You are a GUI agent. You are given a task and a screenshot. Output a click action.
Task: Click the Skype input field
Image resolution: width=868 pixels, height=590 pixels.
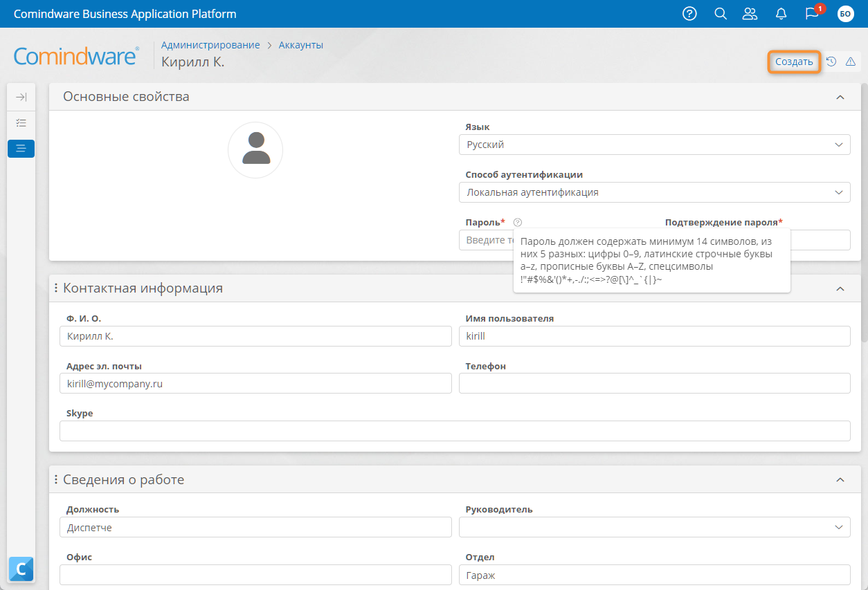coord(455,431)
